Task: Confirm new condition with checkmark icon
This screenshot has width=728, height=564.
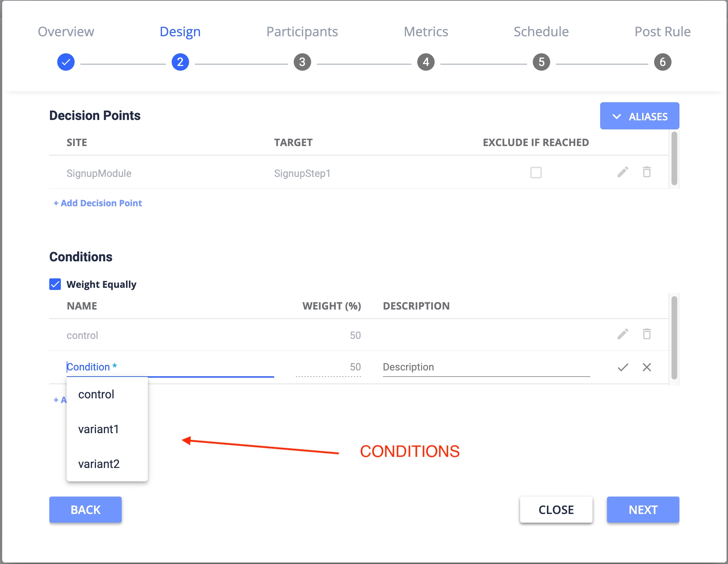Action: pyautogui.click(x=623, y=367)
